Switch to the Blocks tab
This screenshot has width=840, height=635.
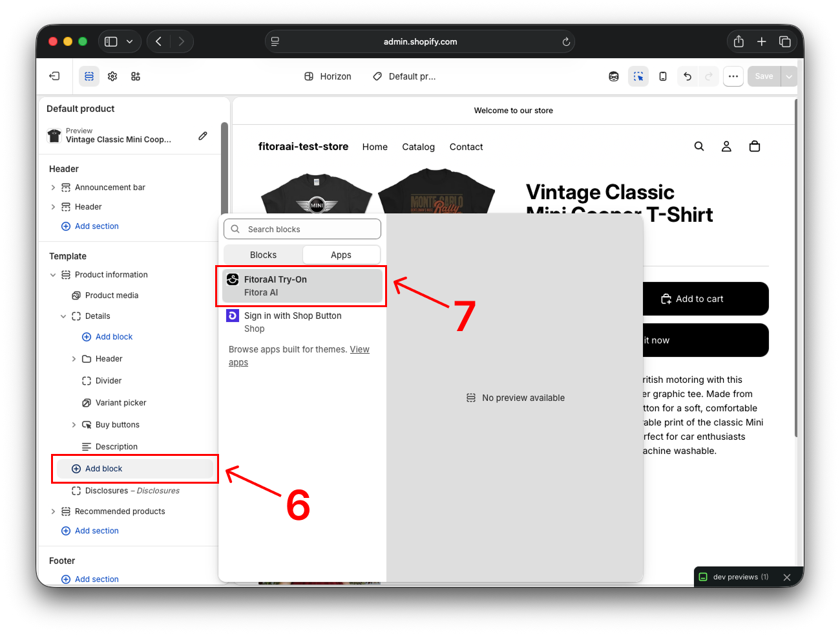[x=263, y=255]
